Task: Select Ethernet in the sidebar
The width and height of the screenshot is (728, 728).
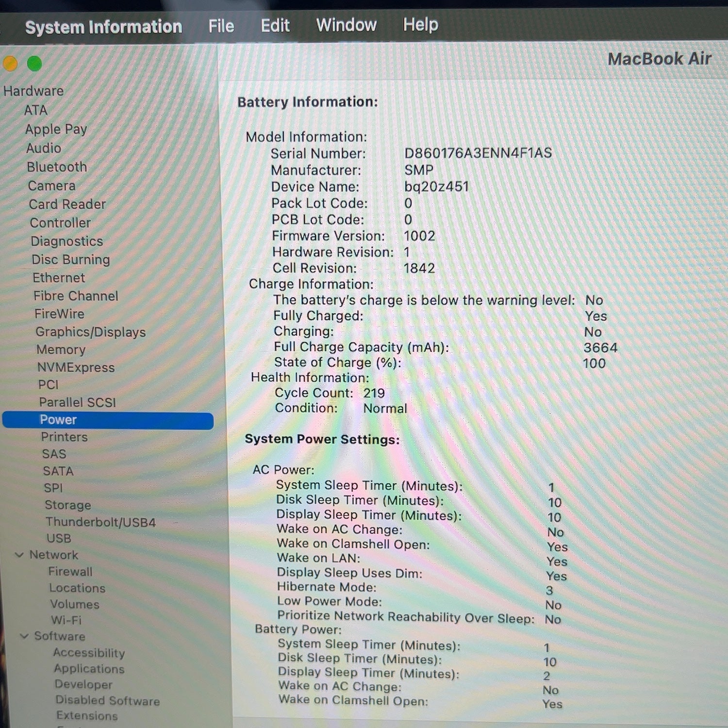Action: click(59, 278)
